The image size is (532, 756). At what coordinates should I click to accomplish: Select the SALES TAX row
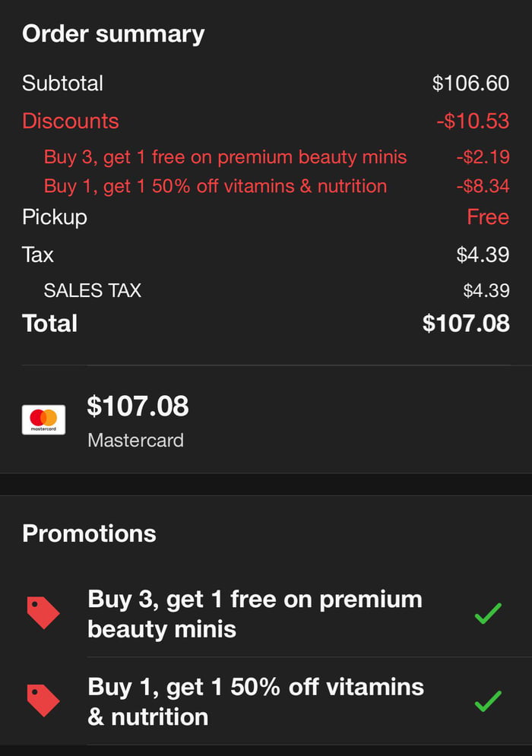93,290
